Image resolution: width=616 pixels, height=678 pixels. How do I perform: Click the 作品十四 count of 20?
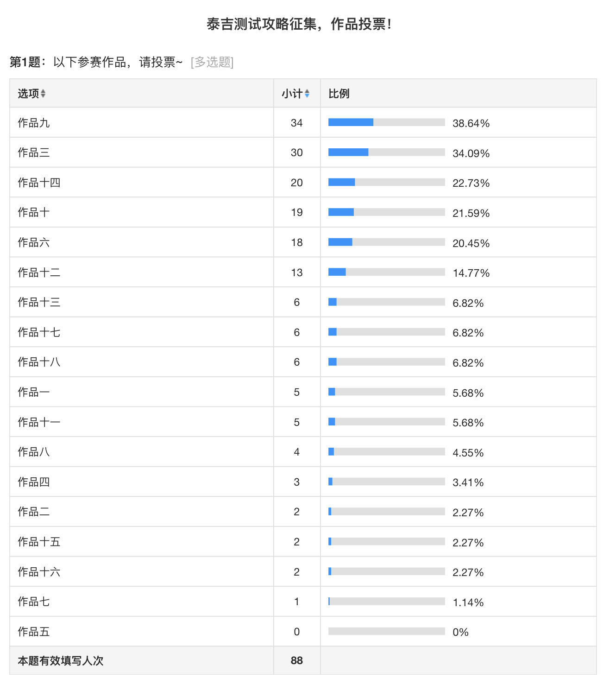point(297,183)
